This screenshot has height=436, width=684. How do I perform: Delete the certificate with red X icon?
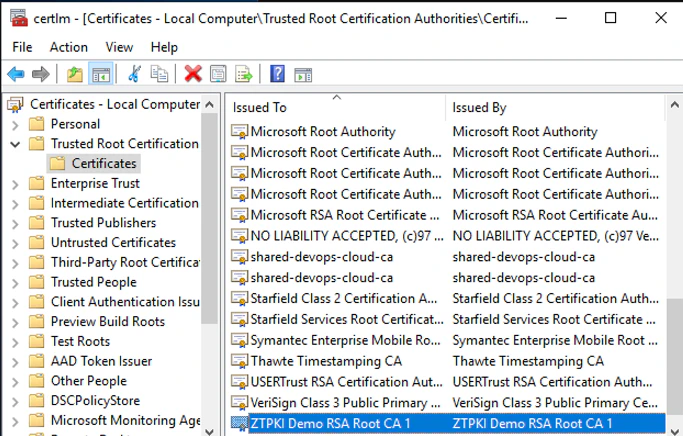pos(193,74)
